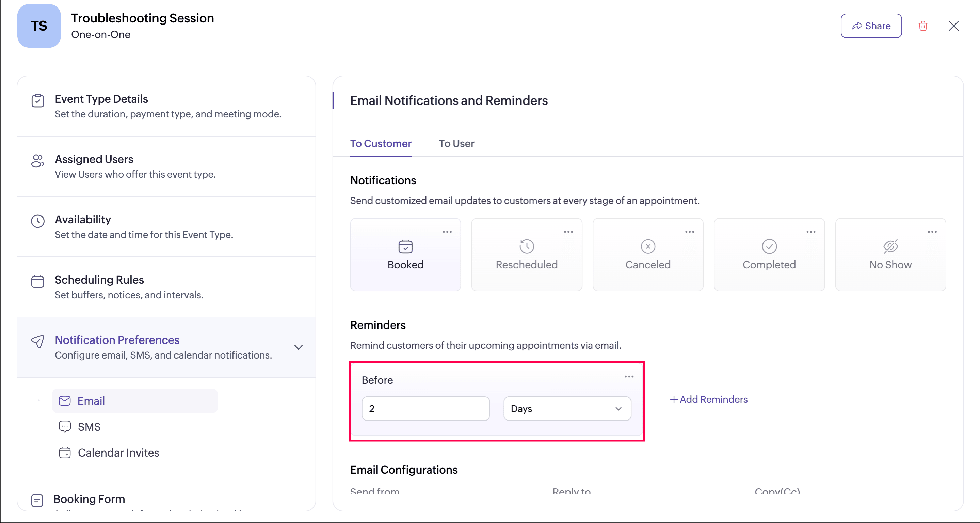Screen dimensions: 980x523
Task: Collapse Notification Preferences chevron
Action: point(299,347)
